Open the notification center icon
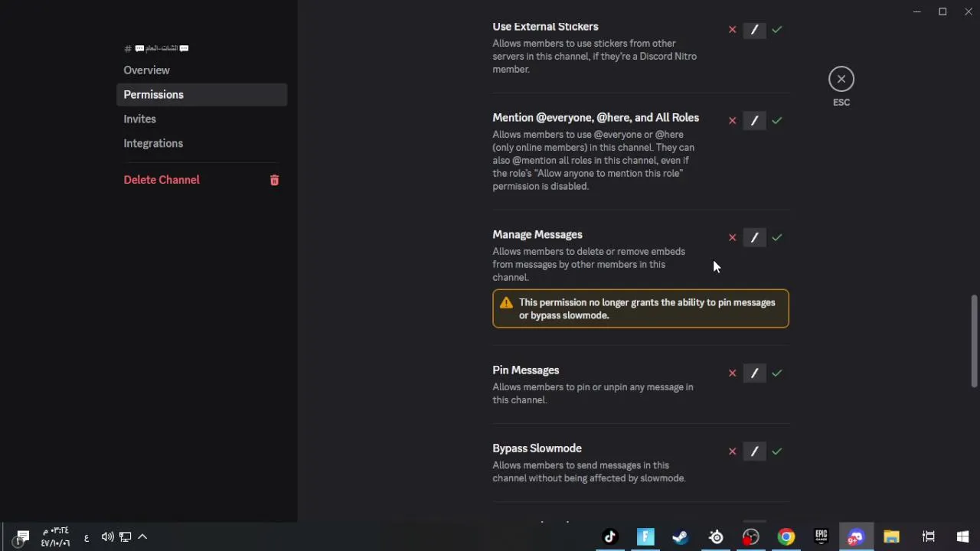Image resolution: width=980 pixels, height=551 pixels. click(22, 537)
